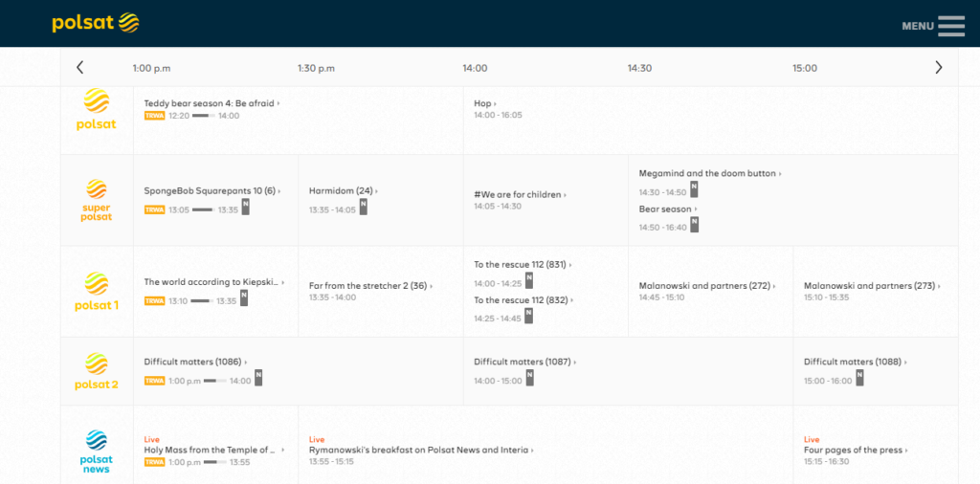Click the 14:00 - 16:05 time under Hop
980x484 pixels.
[x=498, y=116]
